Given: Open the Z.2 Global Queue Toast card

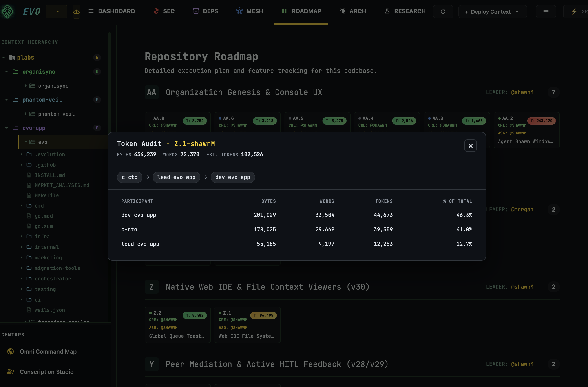Looking at the screenshot, I should [178, 325].
